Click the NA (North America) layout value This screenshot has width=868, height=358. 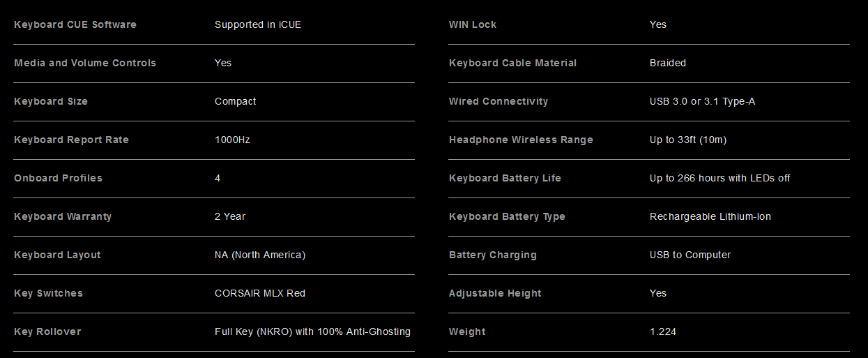260,255
